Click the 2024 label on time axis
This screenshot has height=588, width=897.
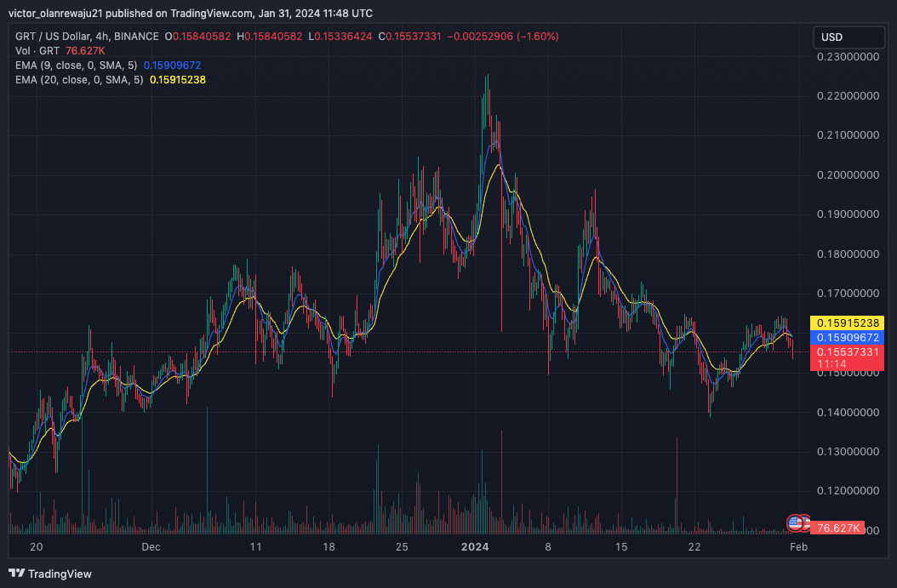click(475, 547)
